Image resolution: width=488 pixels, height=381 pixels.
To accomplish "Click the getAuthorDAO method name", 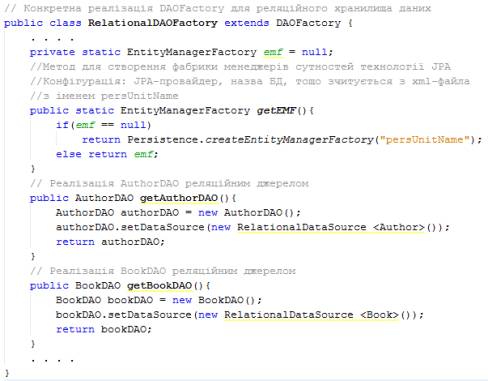I will pyautogui.click(x=179, y=198).
